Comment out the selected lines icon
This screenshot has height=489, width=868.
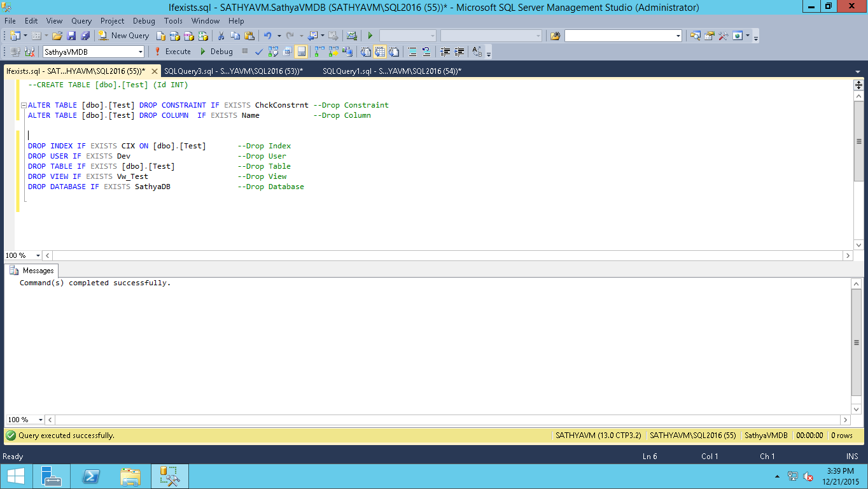(x=412, y=52)
